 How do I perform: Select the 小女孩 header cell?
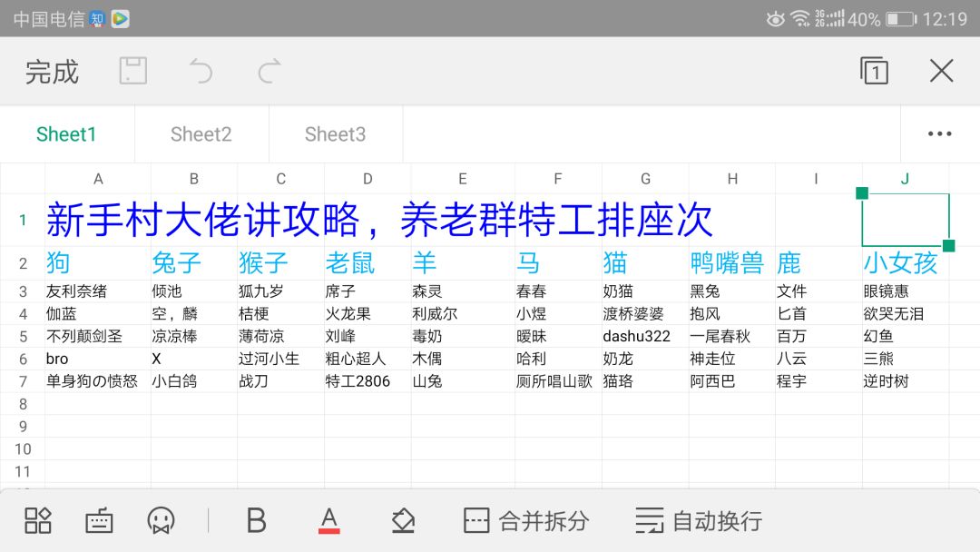[905, 263]
